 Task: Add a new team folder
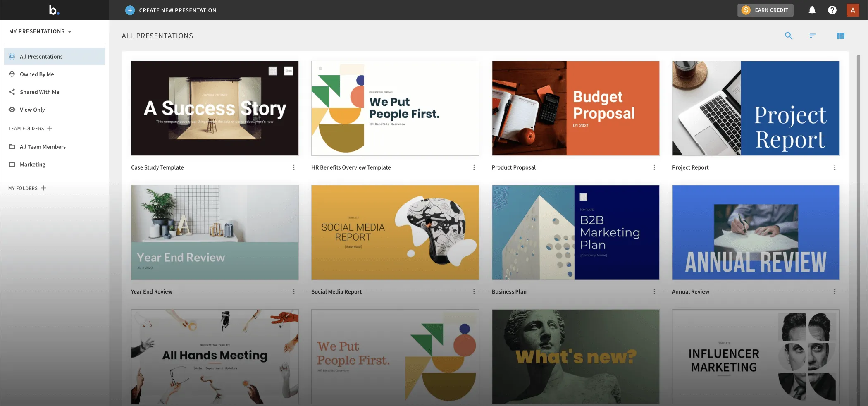tap(50, 128)
